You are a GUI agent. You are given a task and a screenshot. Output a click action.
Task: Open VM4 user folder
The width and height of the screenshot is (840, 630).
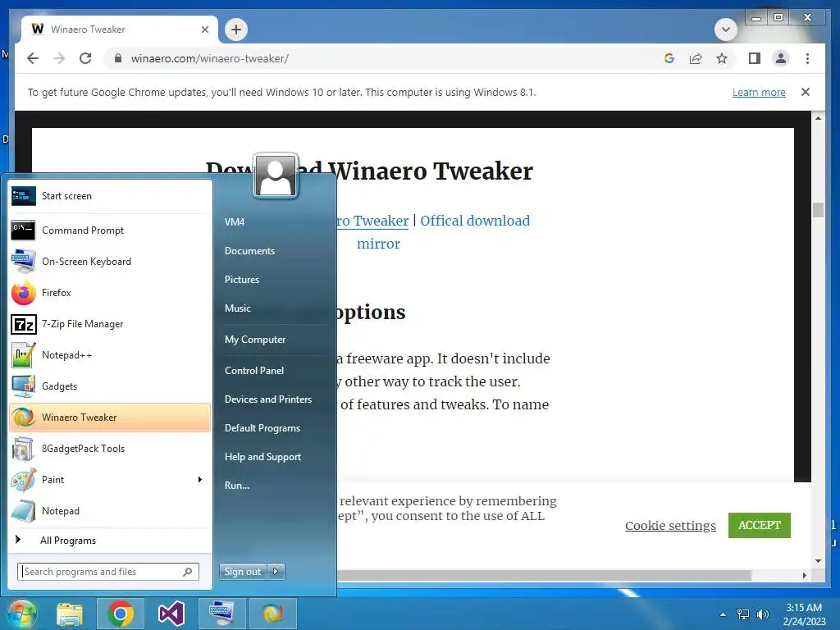pos(235,221)
